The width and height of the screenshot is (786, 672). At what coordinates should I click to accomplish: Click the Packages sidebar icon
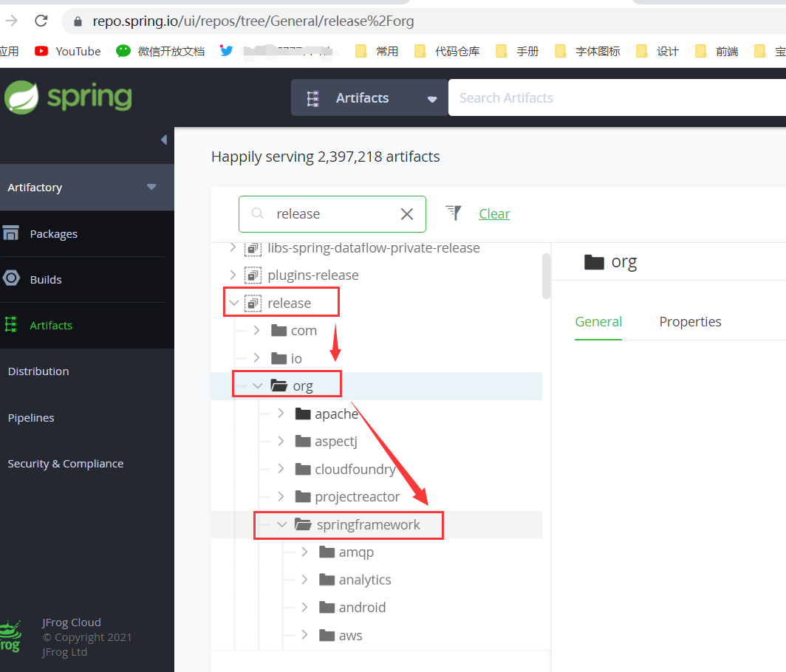point(10,233)
